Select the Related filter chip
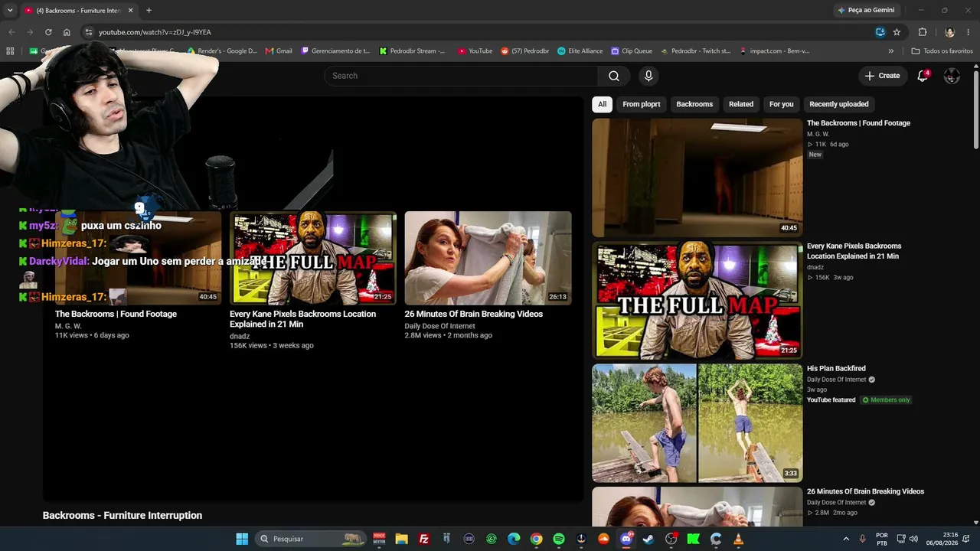The height and width of the screenshot is (551, 980). click(x=741, y=104)
